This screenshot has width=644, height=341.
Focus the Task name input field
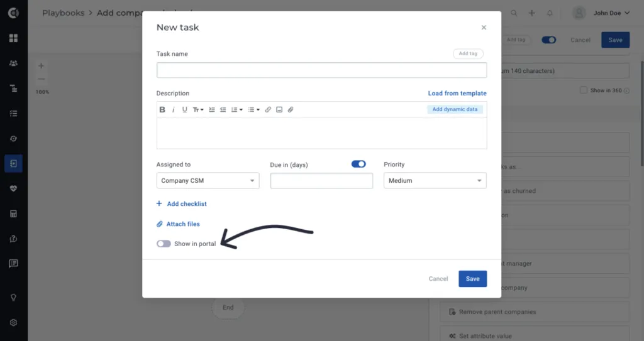pyautogui.click(x=321, y=70)
